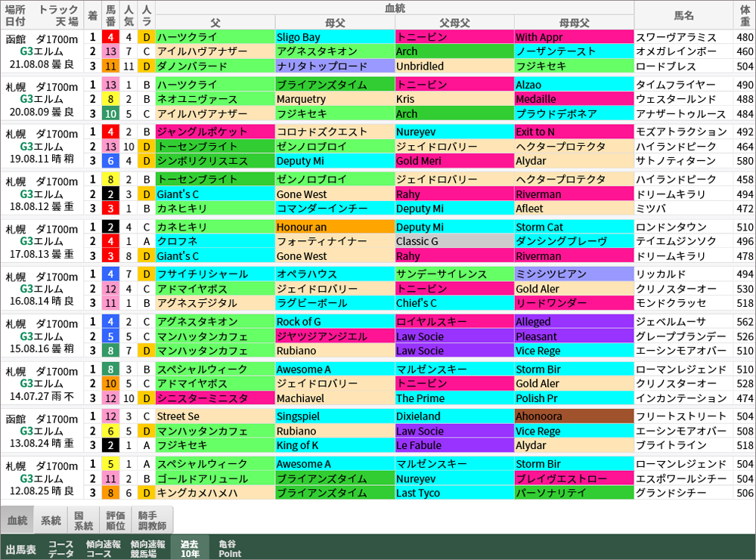Click cell ミシシツピアン in 母母父 column
756x560 pixels.
coord(575,274)
